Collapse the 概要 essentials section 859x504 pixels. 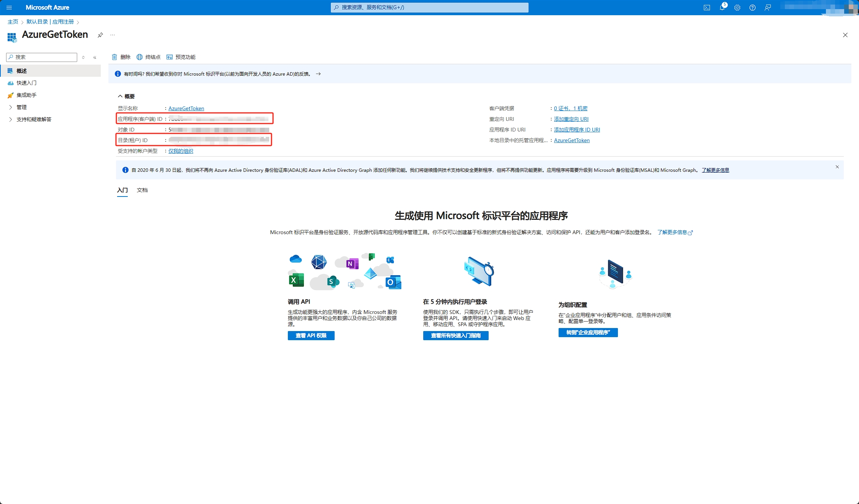click(126, 96)
